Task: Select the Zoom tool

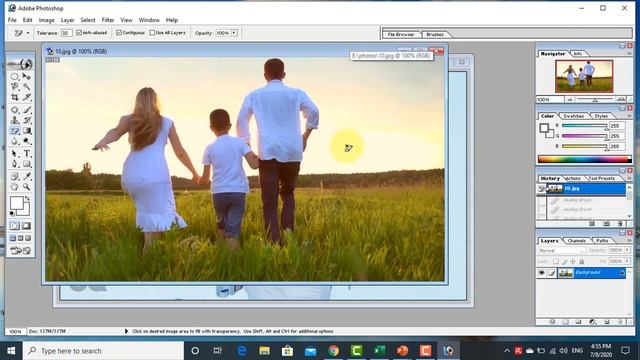Action: click(x=27, y=187)
